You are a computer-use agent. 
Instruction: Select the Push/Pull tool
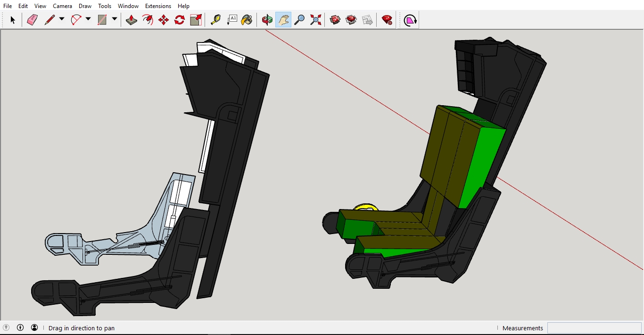pos(132,20)
